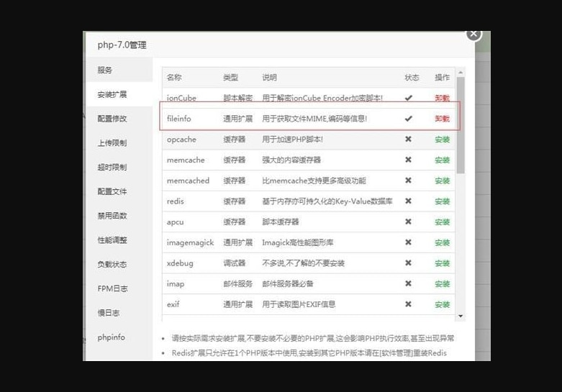This screenshot has height=392, width=562.
Task: Open the phpinfo sidebar item
Action: coord(112,337)
